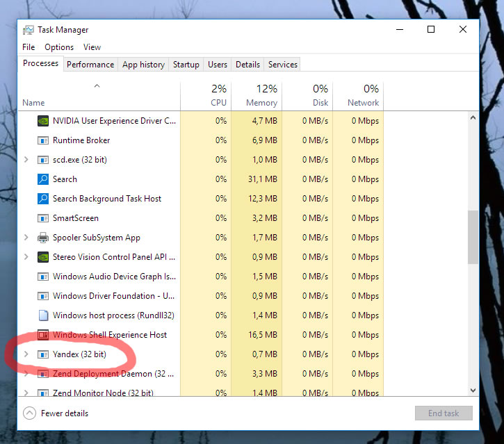This screenshot has height=444, width=504.
Task: Select the Yandex (32 bit) process name
Action: [x=79, y=354]
